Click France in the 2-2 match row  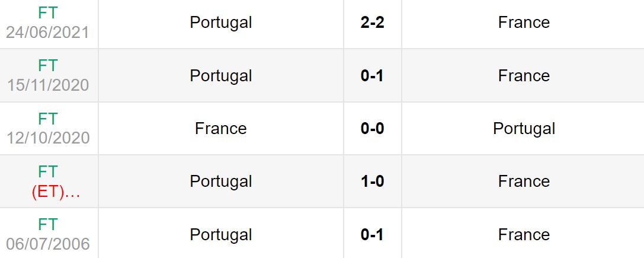524,23
